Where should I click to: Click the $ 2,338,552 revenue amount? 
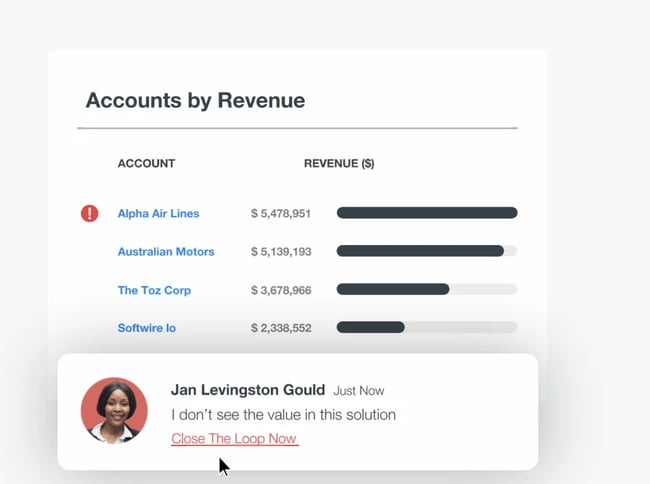tap(281, 328)
